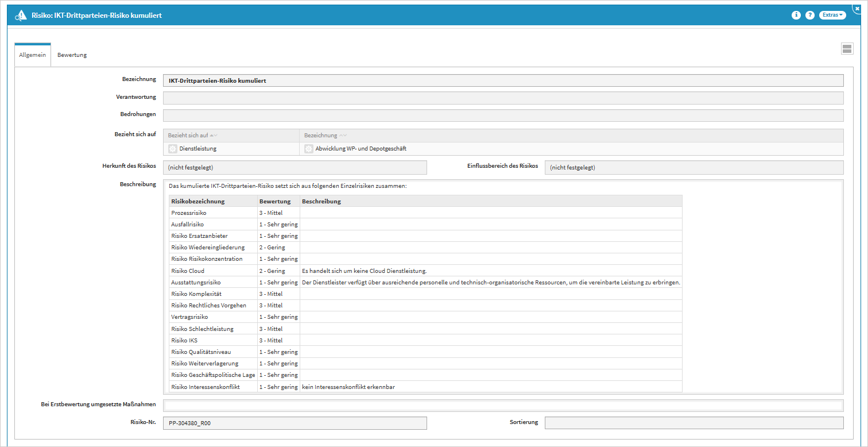Click the Risiko-Nr. field PP-304380_R00
This screenshot has width=868, height=447.
[x=295, y=423]
